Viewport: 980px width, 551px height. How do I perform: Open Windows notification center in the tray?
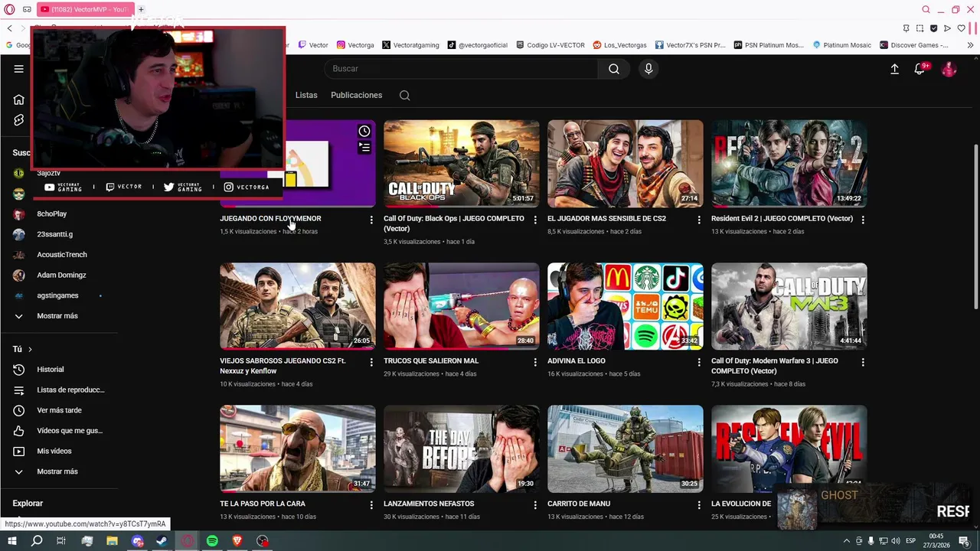(x=964, y=541)
